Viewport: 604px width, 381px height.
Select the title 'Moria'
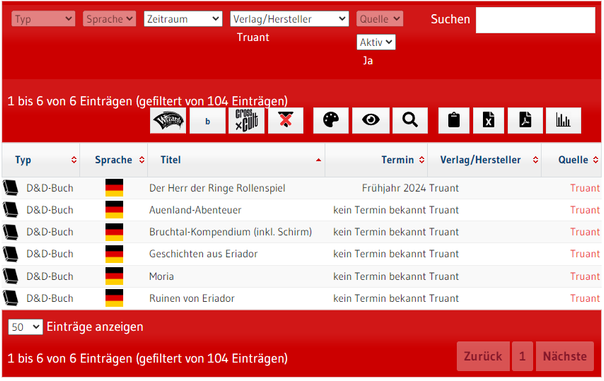(x=161, y=276)
